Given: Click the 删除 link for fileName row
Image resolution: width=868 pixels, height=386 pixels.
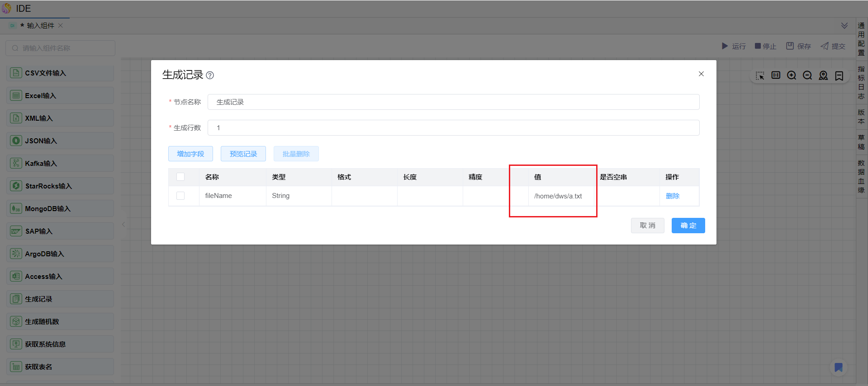Looking at the screenshot, I should click(x=673, y=196).
